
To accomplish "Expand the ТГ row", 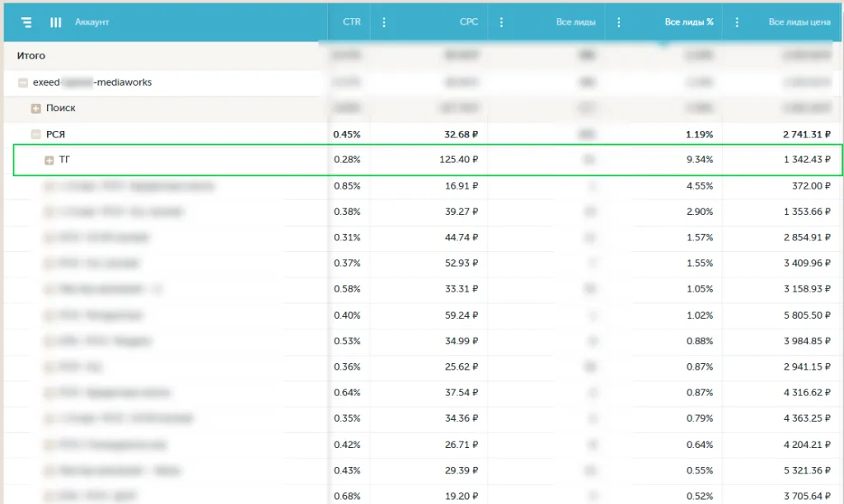I will point(49,160).
